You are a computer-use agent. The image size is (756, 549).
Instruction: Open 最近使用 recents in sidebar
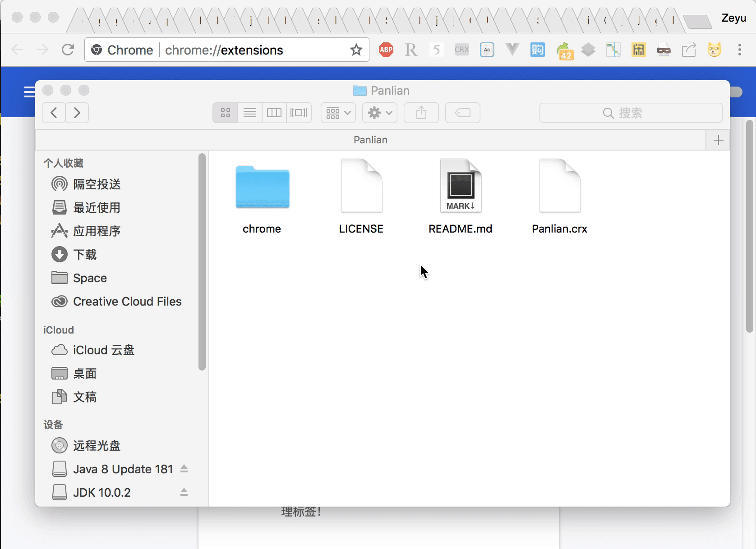pyautogui.click(x=97, y=208)
